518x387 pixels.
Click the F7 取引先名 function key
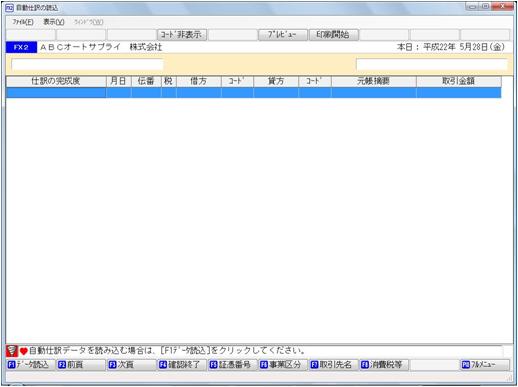point(334,365)
